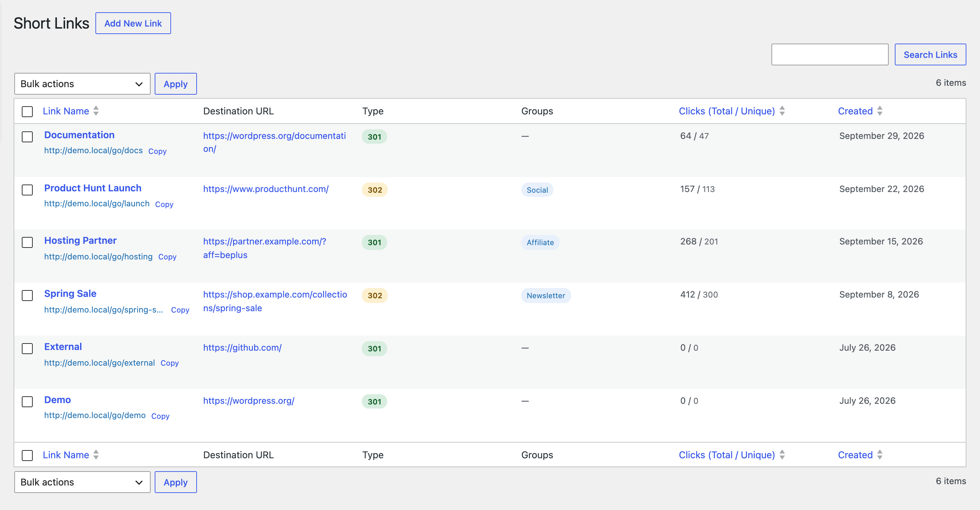Open destination shop.example.com spring-sale URL
This screenshot has width=980, height=510.
click(275, 301)
